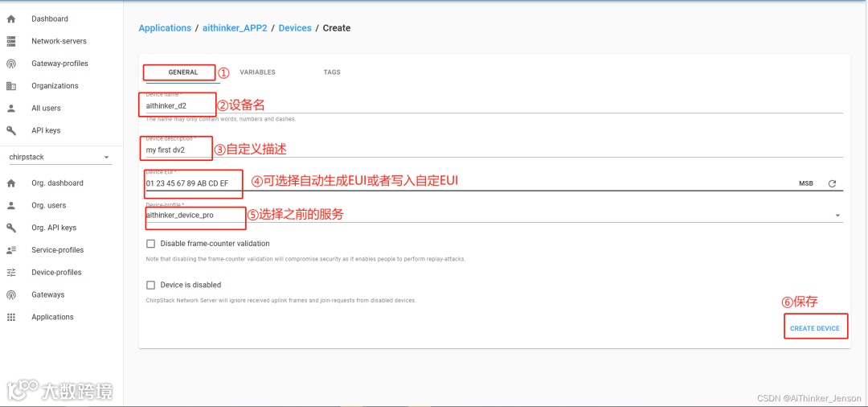
Task: Open the Dashboard menu entry
Action: tap(50, 18)
